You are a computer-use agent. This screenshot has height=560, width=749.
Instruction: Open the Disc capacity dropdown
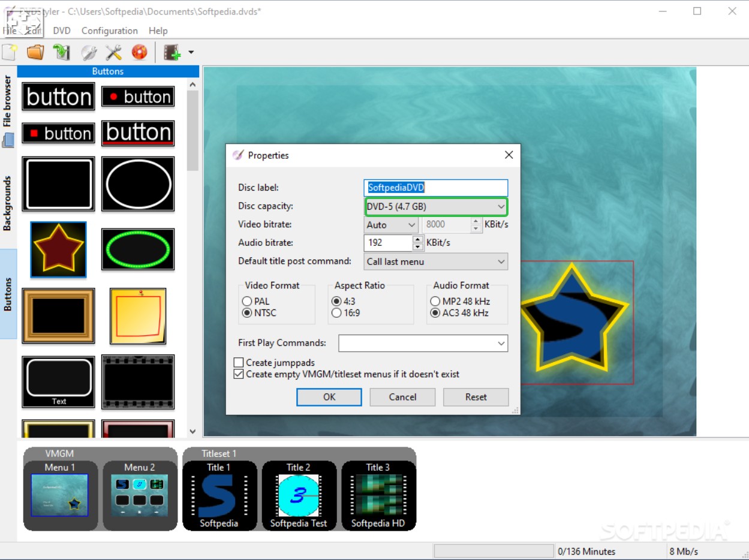click(x=436, y=207)
